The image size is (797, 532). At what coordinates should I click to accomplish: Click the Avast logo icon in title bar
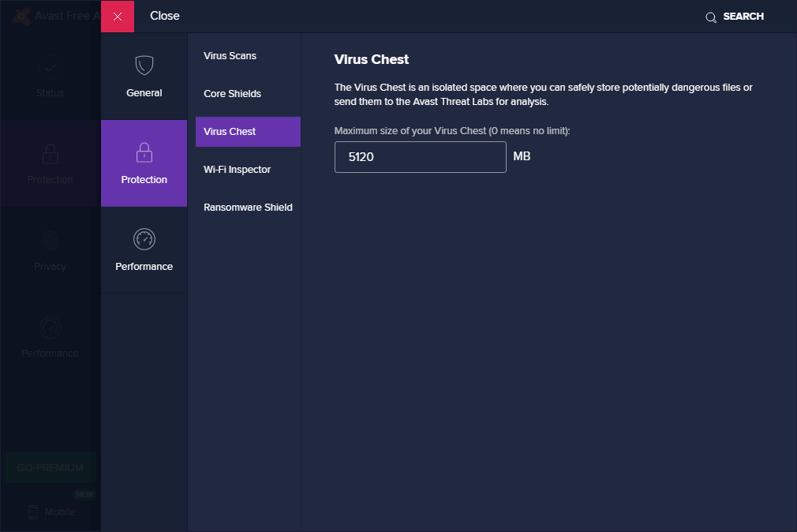[21, 17]
